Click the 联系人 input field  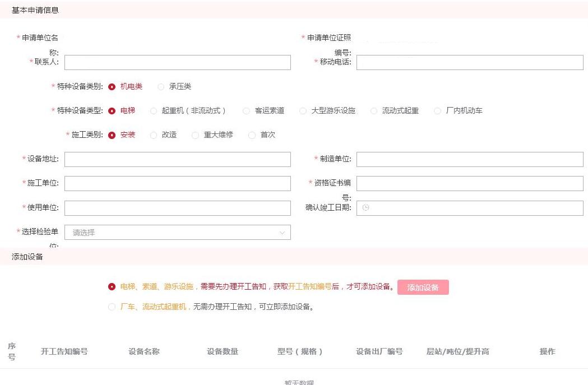click(x=178, y=63)
